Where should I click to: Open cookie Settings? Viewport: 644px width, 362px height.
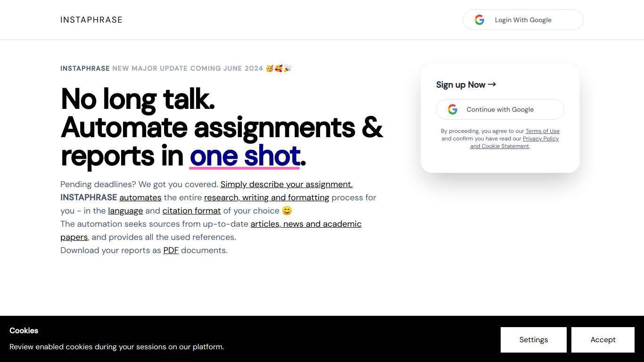534,340
